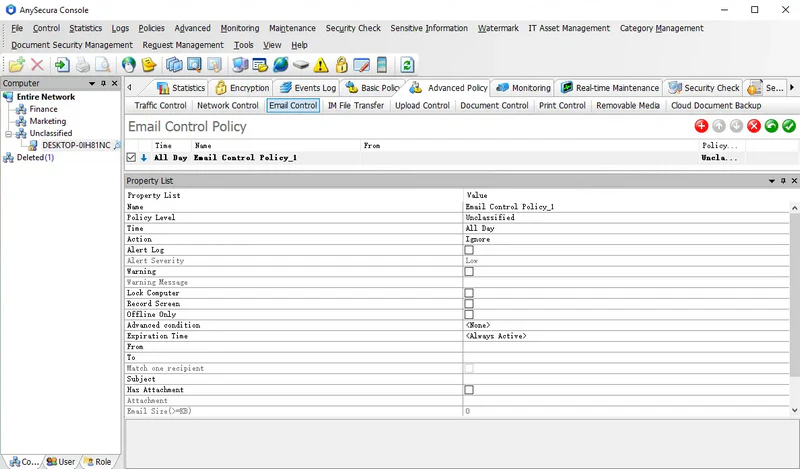Collapse the Unclassified tree node

(x=9, y=134)
